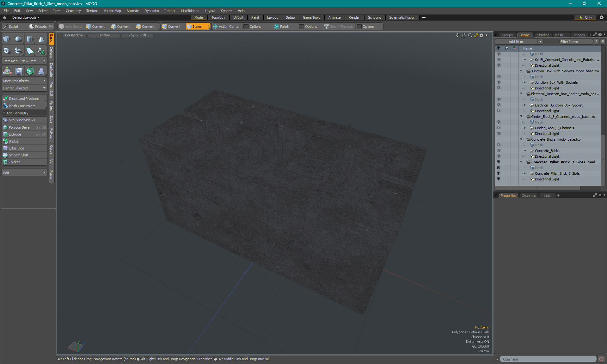Expand the Concrete_Pillar_Brick_3_Slots_mod tree item
Viewport: 607px width, 364px height.
tap(520, 162)
